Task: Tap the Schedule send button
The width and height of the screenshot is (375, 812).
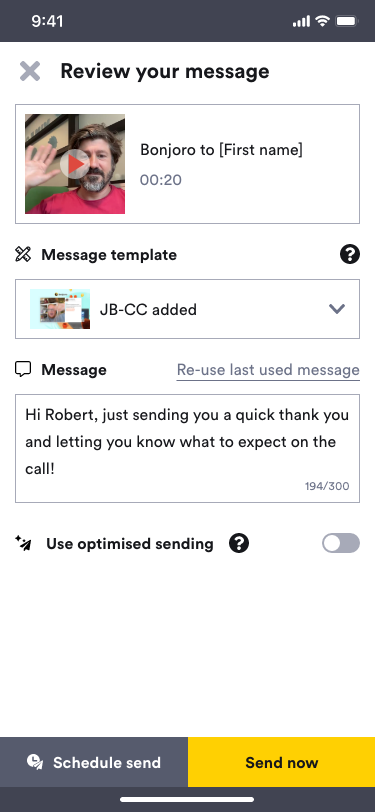Action: click(x=94, y=762)
